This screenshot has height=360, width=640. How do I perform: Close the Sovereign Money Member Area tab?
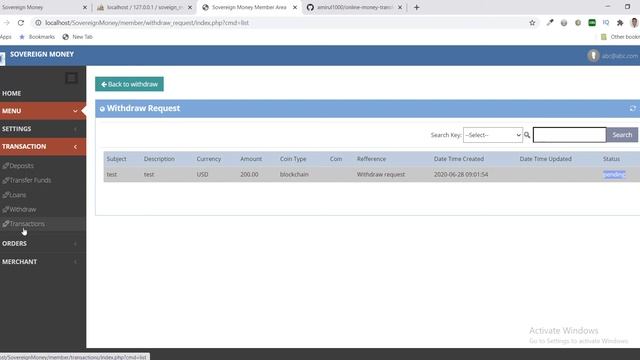pyautogui.click(x=295, y=7)
